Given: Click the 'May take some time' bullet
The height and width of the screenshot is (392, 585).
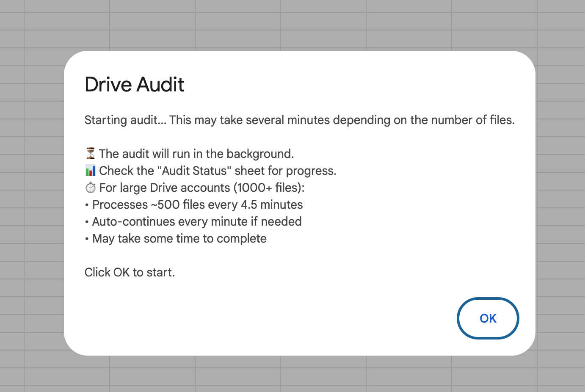Looking at the screenshot, I should [176, 238].
